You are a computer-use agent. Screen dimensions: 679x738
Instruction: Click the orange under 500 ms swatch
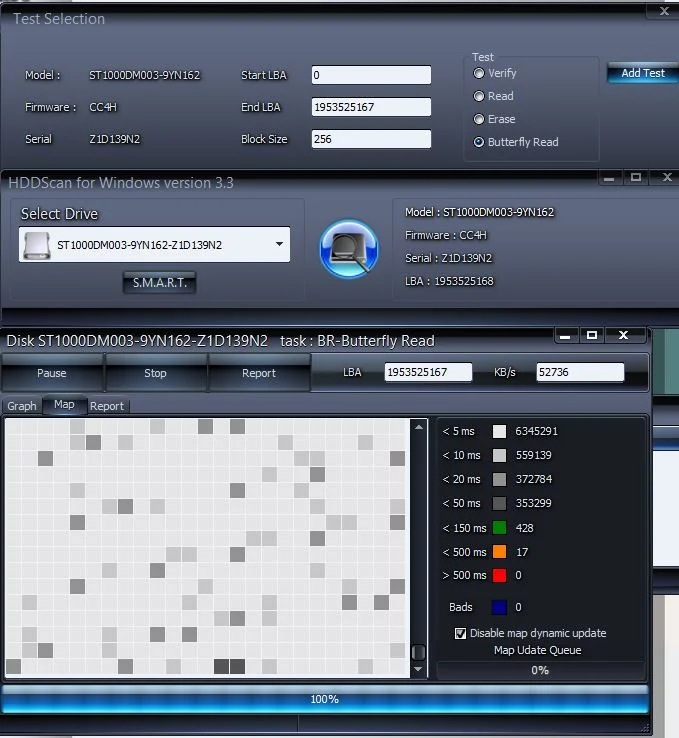[x=499, y=552]
